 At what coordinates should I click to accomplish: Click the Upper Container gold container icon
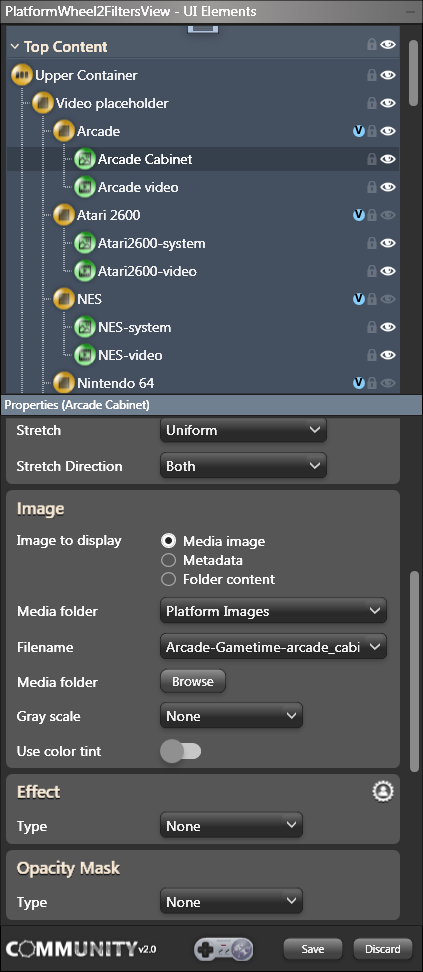coord(22,75)
